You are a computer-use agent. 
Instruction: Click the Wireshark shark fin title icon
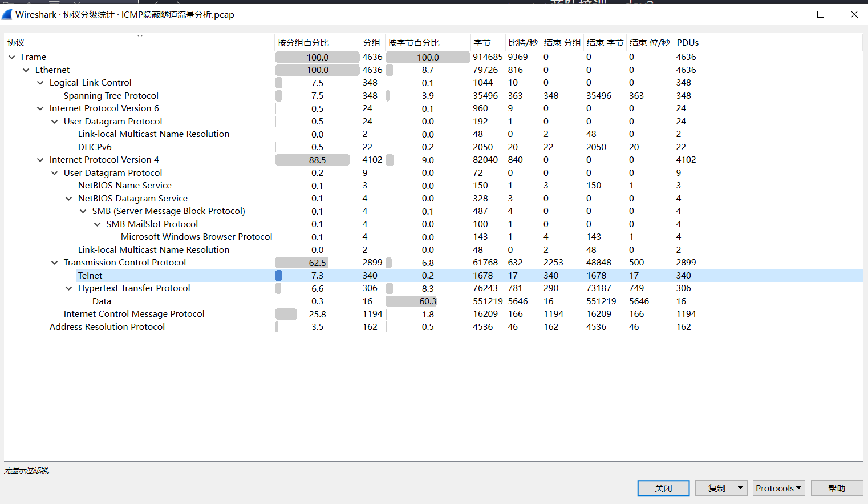7,14
